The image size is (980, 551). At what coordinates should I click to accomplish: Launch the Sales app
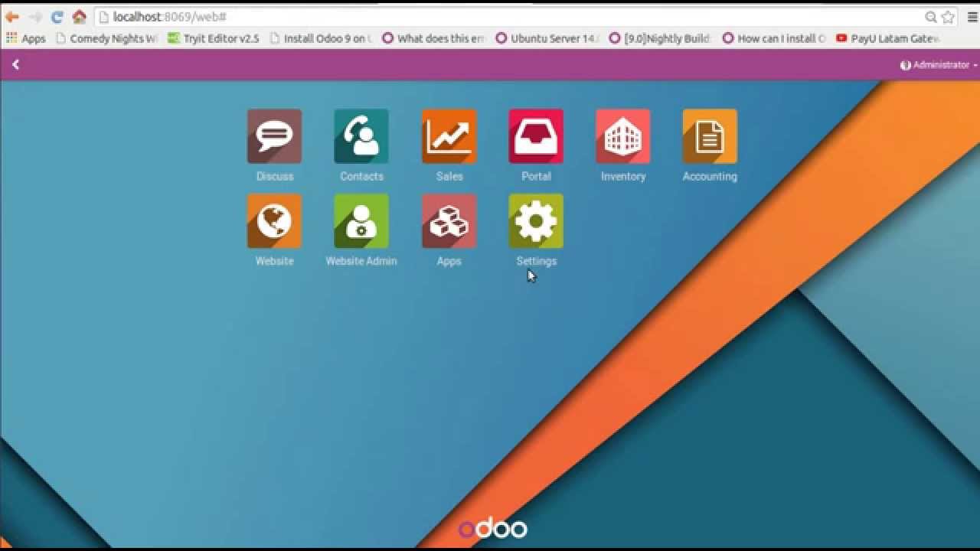coord(449,136)
